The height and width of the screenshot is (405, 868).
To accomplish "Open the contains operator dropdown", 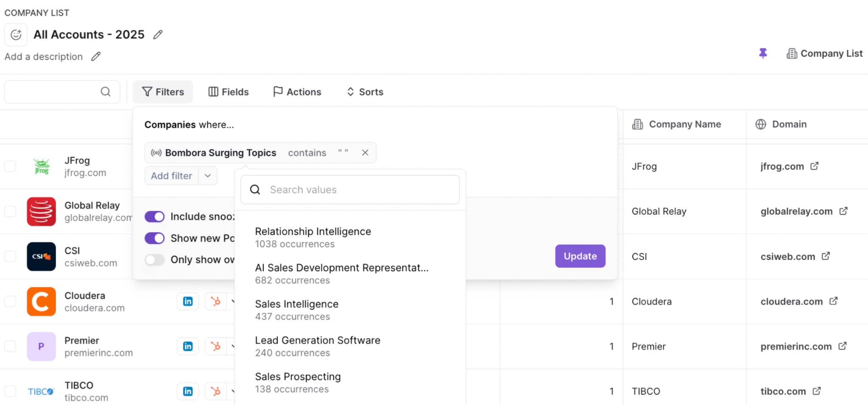I will [x=307, y=153].
